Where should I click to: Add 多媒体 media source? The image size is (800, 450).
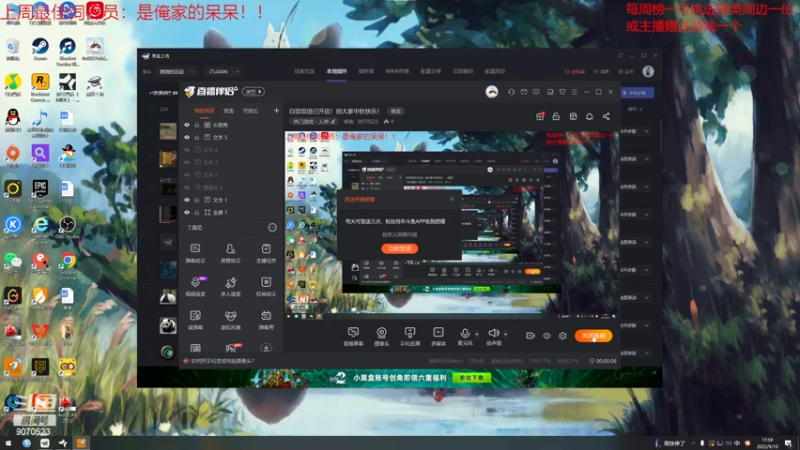[x=438, y=337]
